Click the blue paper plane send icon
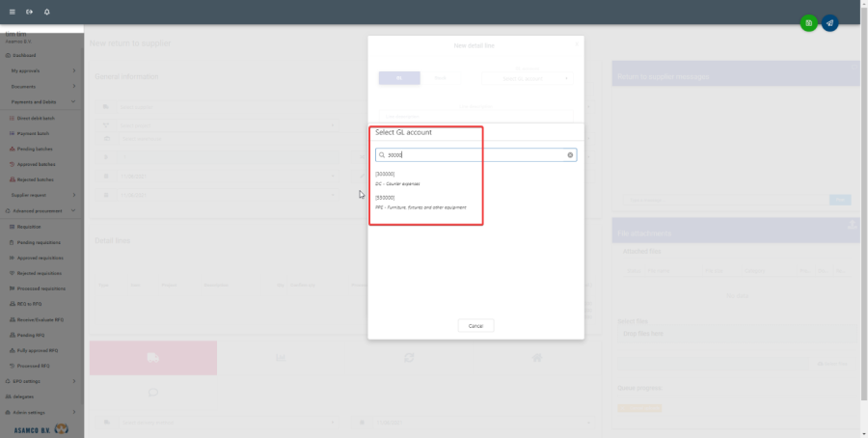868x438 pixels. [x=829, y=22]
